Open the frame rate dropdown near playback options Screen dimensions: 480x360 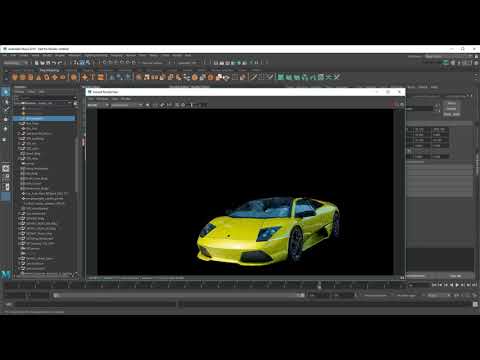point(439,295)
